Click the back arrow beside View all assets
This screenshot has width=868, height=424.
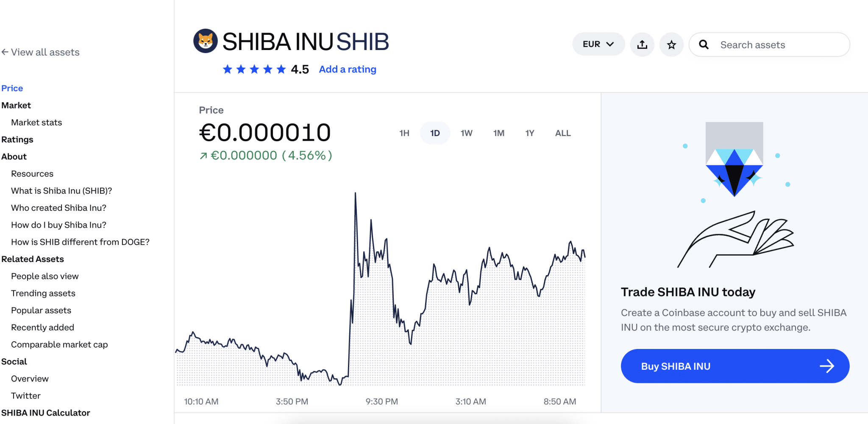tap(5, 51)
